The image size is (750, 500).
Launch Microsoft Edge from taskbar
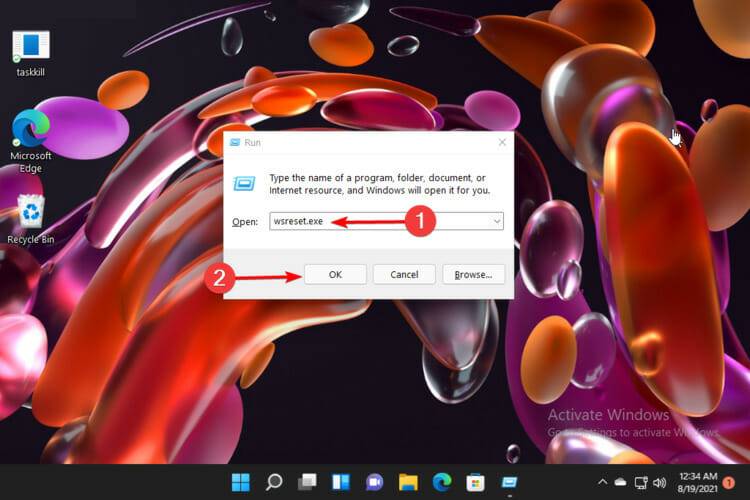[442, 482]
